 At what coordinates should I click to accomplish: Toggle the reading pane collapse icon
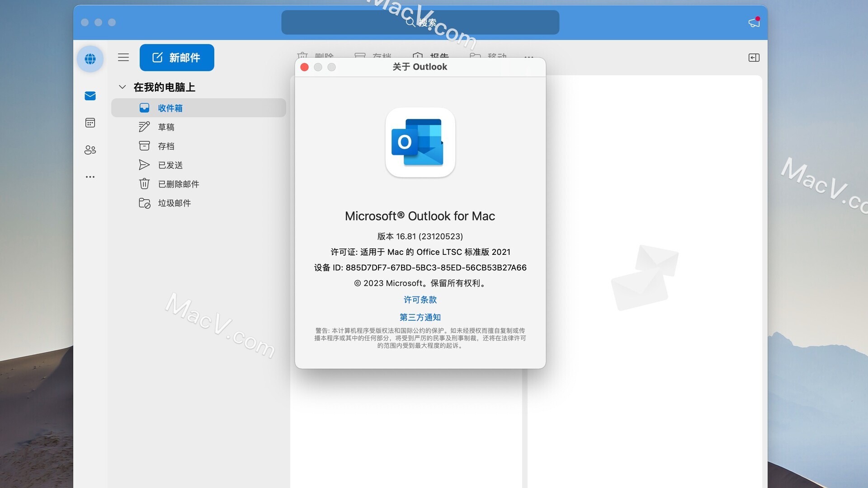pos(754,57)
